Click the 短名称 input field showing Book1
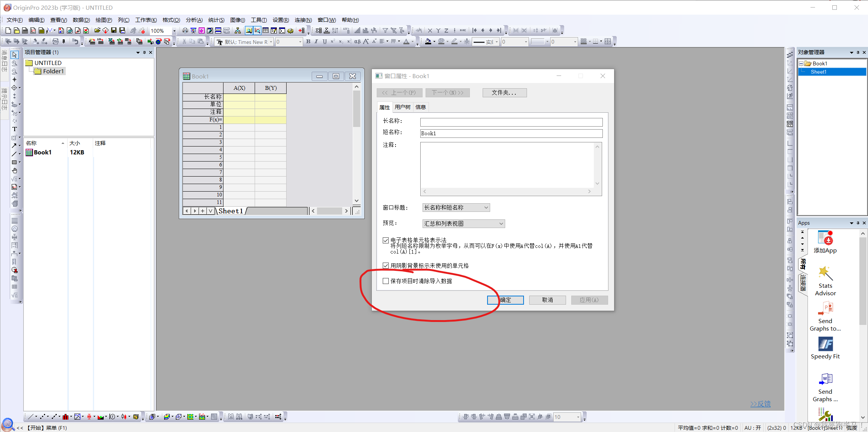The image size is (868, 432). point(511,133)
